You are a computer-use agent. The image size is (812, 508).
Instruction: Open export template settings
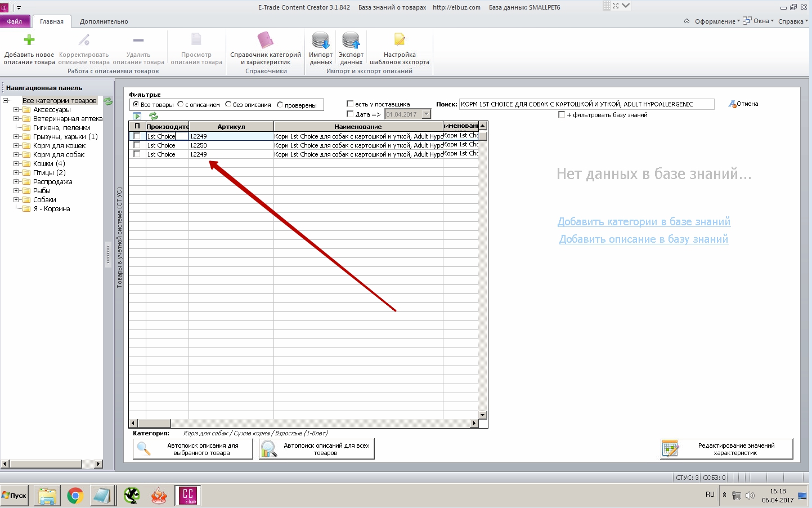click(400, 50)
